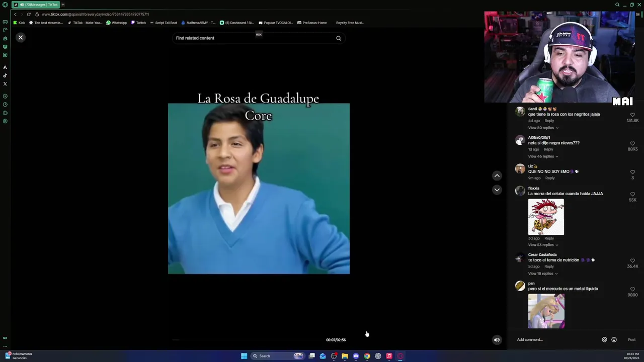Image resolution: width=644 pixels, height=362 pixels.
Task: Open GX Corner gamepad icon in sidebar
Action: [5, 22]
